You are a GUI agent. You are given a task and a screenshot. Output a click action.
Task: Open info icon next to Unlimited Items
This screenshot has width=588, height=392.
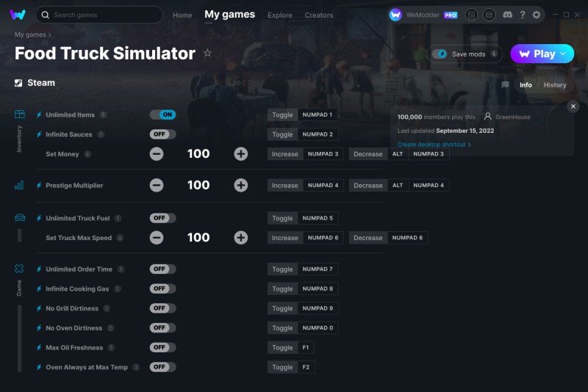104,115
